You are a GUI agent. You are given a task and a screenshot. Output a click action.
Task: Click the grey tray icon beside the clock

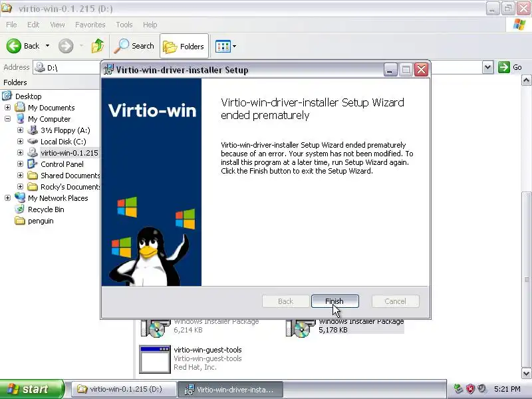[x=481, y=389]
